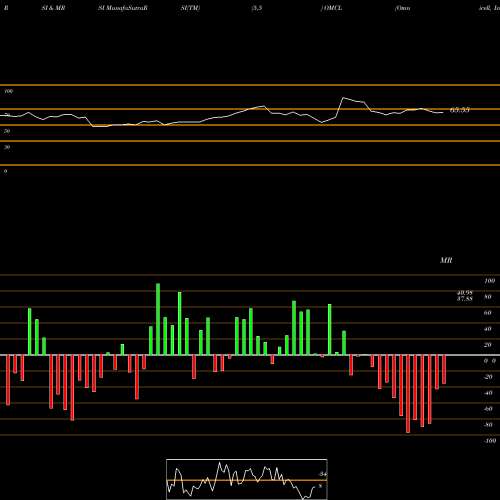Click the 60 label on MR axis
This screenshot has width=500, height=500.
point(488,313)
